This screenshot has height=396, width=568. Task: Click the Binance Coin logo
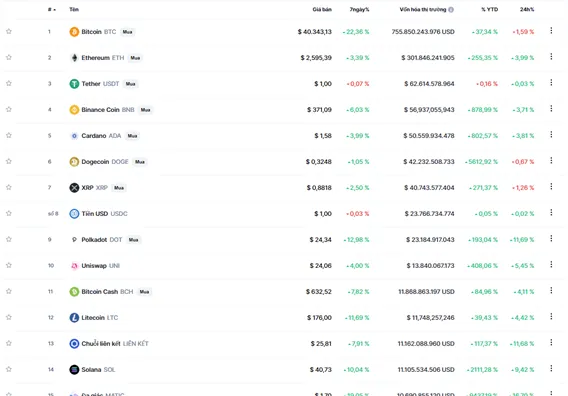[x=74, y=110]
